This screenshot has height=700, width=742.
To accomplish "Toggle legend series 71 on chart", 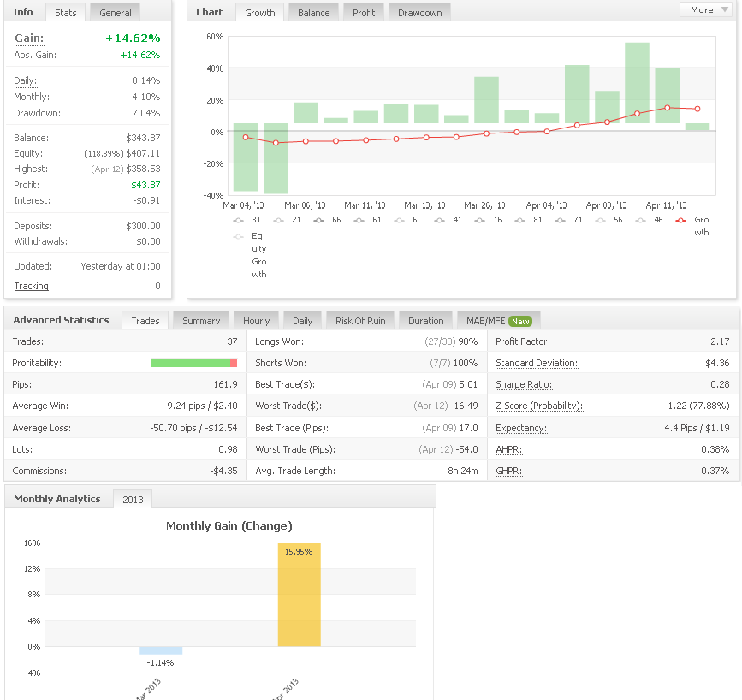I will tap(569, 220).
